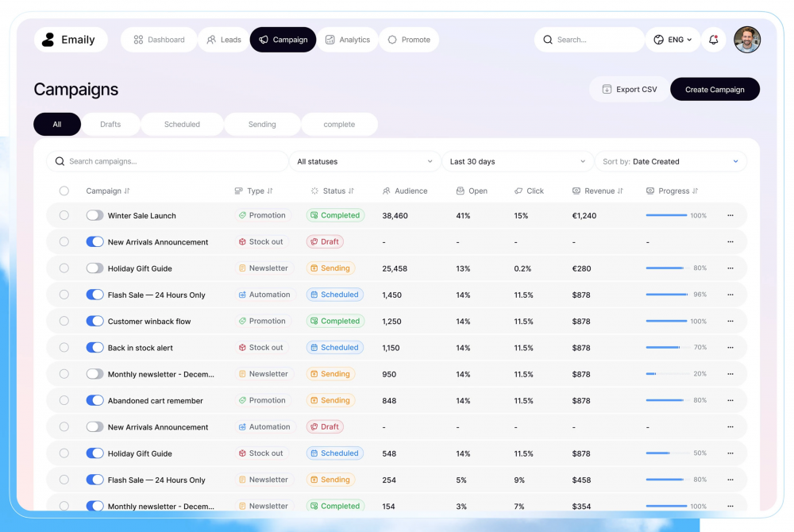This screenshot has height=532, width=794.
Task: Check the select-all checkbox in table header
Action: (64, 191)
